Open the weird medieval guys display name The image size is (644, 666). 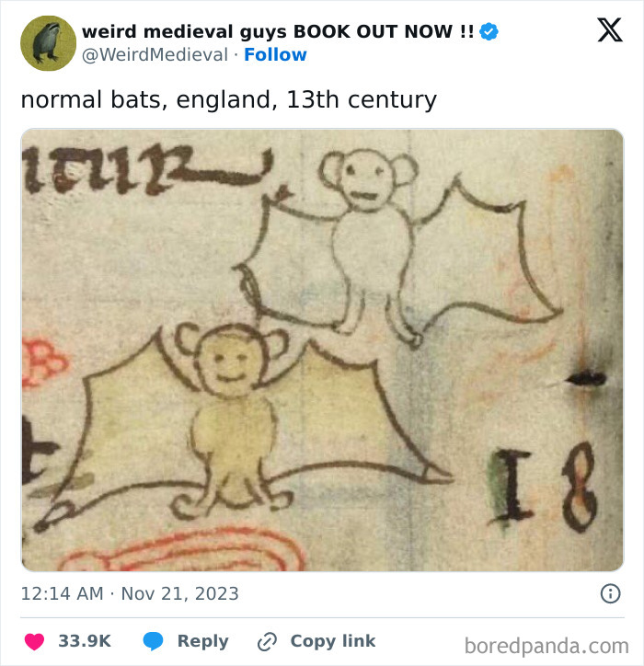point(278,31)
